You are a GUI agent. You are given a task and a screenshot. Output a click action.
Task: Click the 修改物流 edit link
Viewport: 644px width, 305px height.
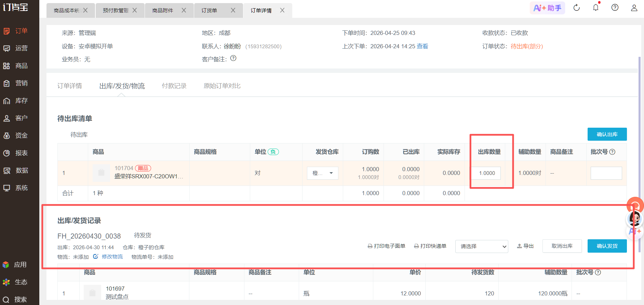(108, 256)
